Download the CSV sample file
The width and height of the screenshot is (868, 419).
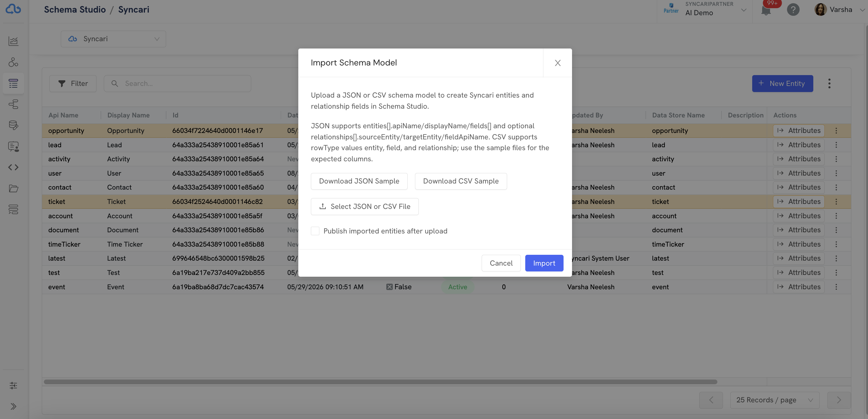(461, 181)
